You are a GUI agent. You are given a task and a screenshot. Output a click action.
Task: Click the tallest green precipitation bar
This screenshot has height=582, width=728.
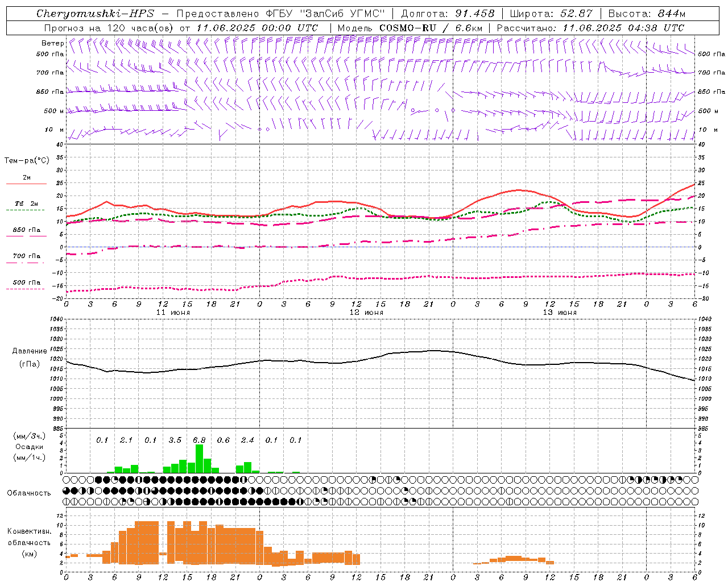point(199,459)
